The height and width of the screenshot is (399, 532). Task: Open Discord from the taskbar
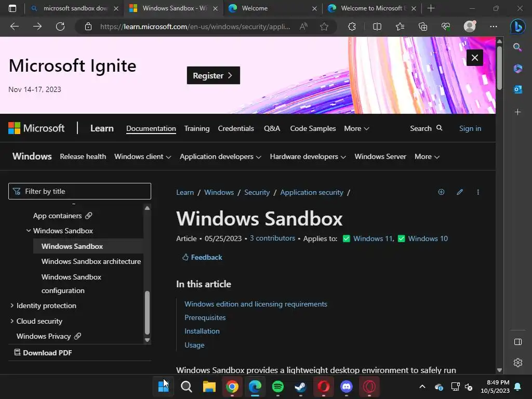pos(347,387)
